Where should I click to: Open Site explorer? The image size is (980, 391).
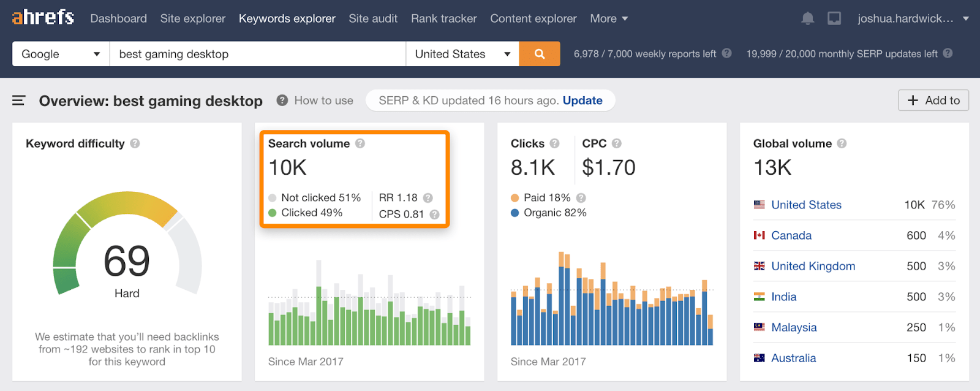pos(193,18)
